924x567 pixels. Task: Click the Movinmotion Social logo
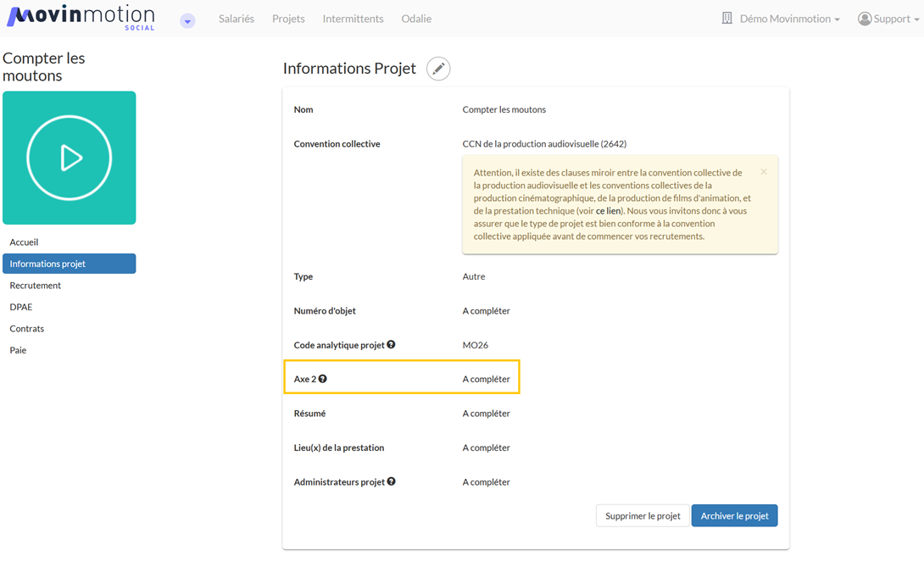pyautogui.click(x=81, y=18)
